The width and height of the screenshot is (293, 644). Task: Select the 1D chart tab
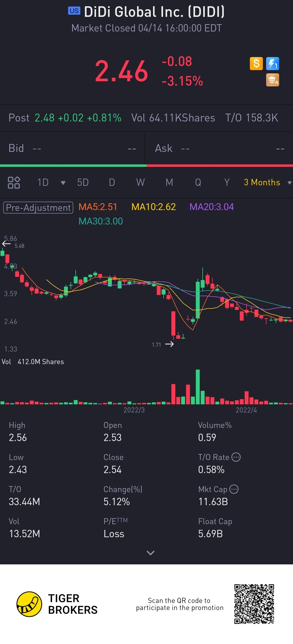[x=43, y=183]
